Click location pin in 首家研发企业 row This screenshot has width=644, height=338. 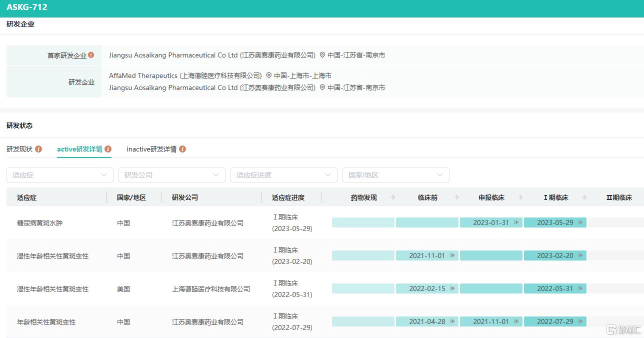coord(322,55)
